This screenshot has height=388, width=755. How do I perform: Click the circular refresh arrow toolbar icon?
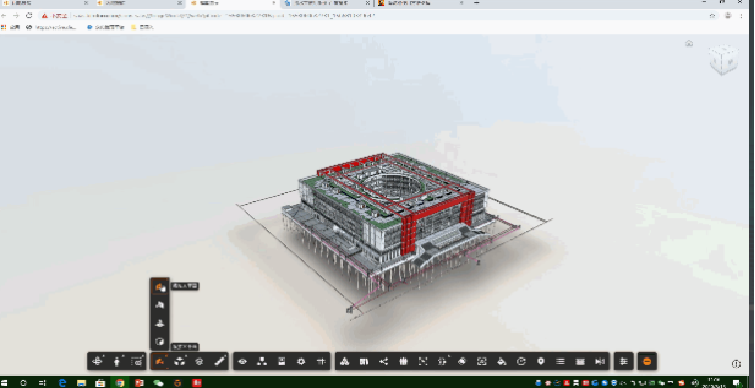click(521, 361)
